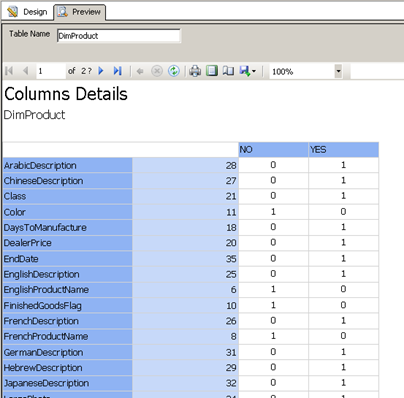Click the Class row label
Viewport: 404px width, 398px height.
point(67,196)
